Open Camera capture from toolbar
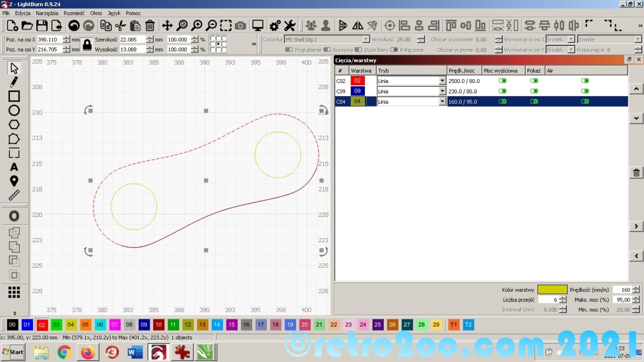The width and height of the screenshot is (644, 362). (240, 25)
